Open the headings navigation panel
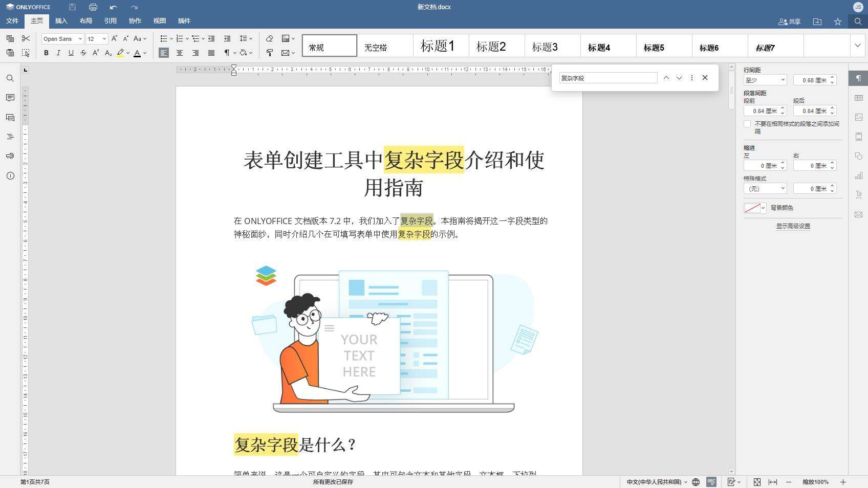The image size is (868, 488). click(x=10, y=137)
